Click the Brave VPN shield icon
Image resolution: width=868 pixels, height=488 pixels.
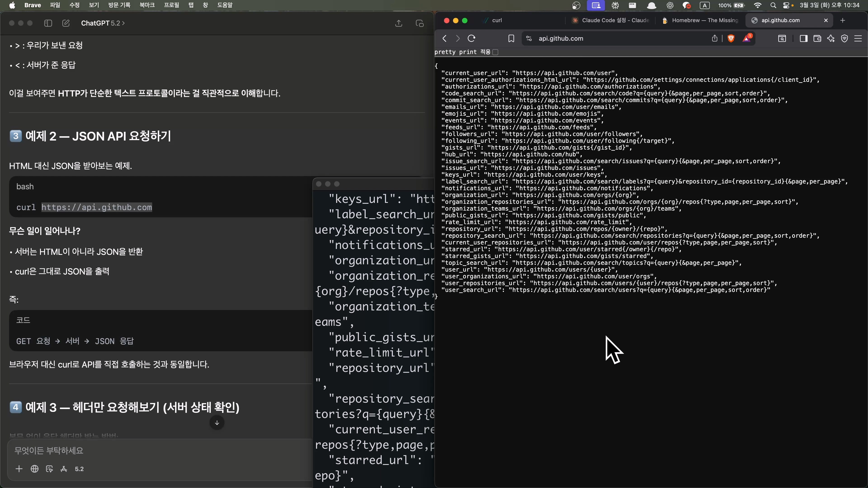844,38
